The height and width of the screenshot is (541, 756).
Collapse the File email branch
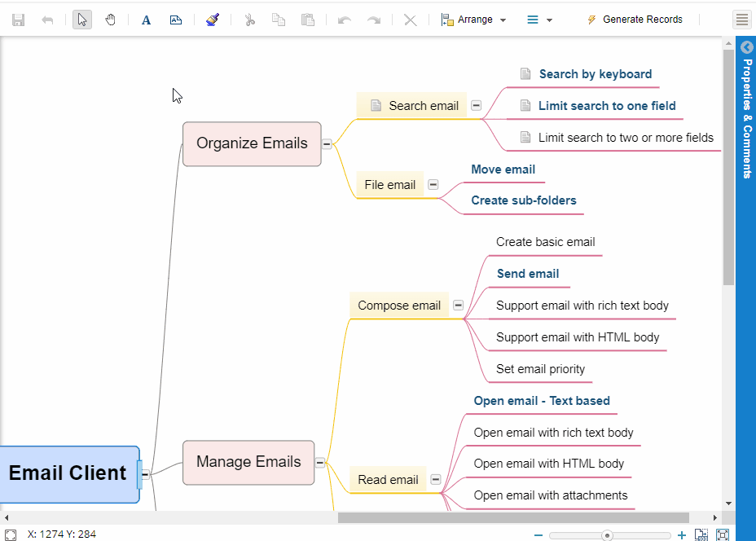point(433,184)
